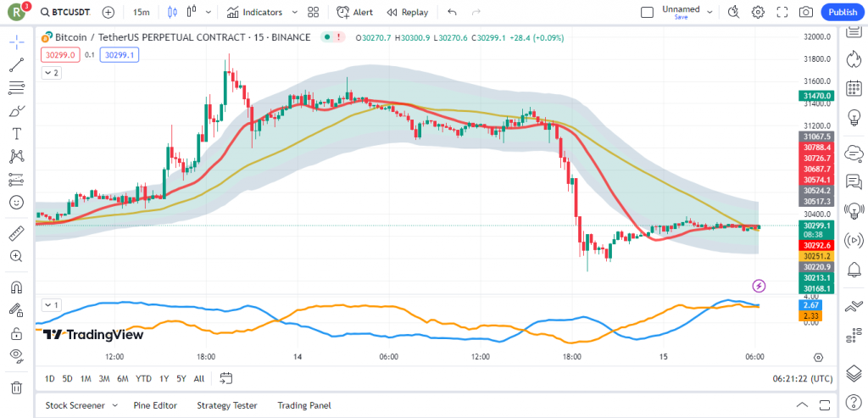Open the Strategy Tester tab
The image size is (868, 418).
point(227,405)
